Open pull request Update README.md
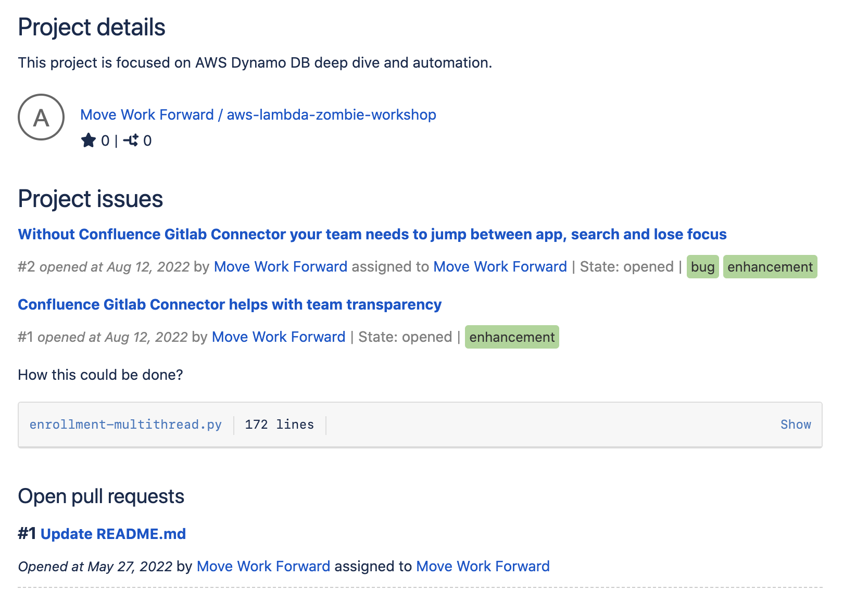 click(114, 533)
